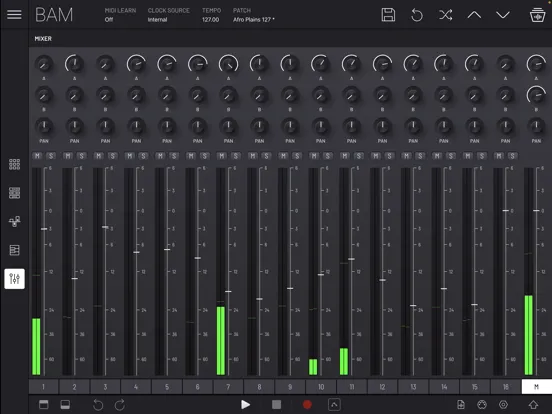Open the file export icon in bottom toolbar
Screen dimensions: 552x414
click(x=460, y=405)
